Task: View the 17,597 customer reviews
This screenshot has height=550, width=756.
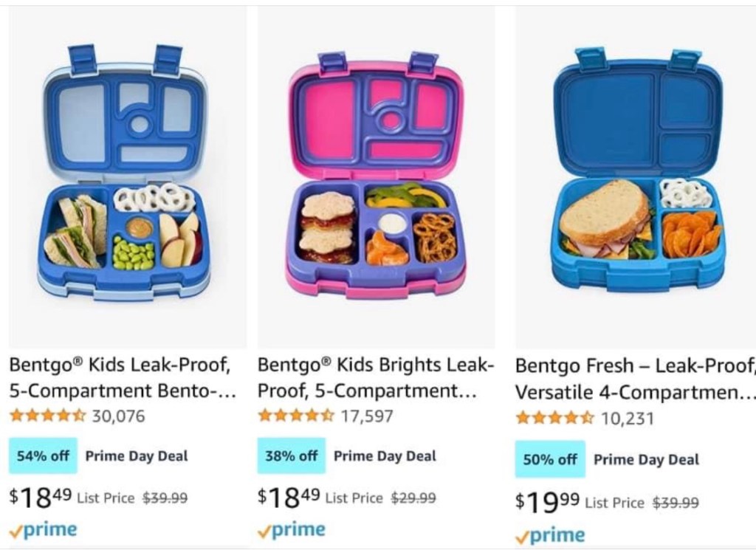Action: click(367, 416)
